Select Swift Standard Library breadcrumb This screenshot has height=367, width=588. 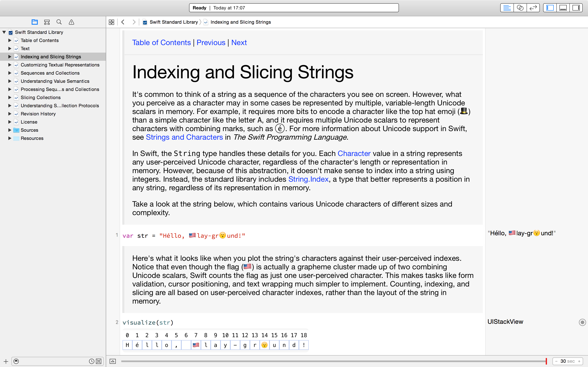(x=174, y=22)
